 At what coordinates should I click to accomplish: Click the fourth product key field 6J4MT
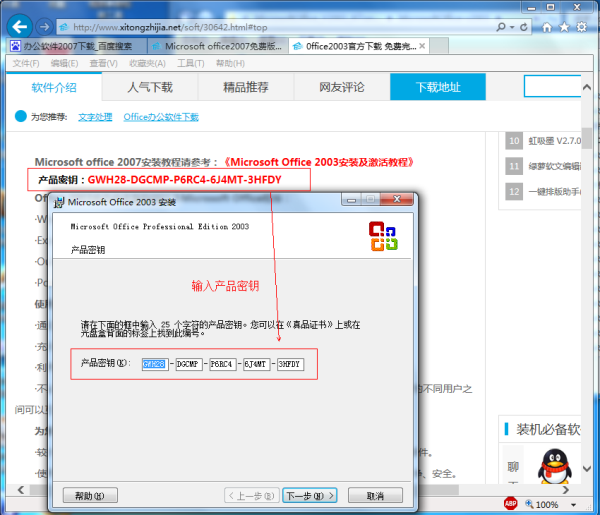256,364
